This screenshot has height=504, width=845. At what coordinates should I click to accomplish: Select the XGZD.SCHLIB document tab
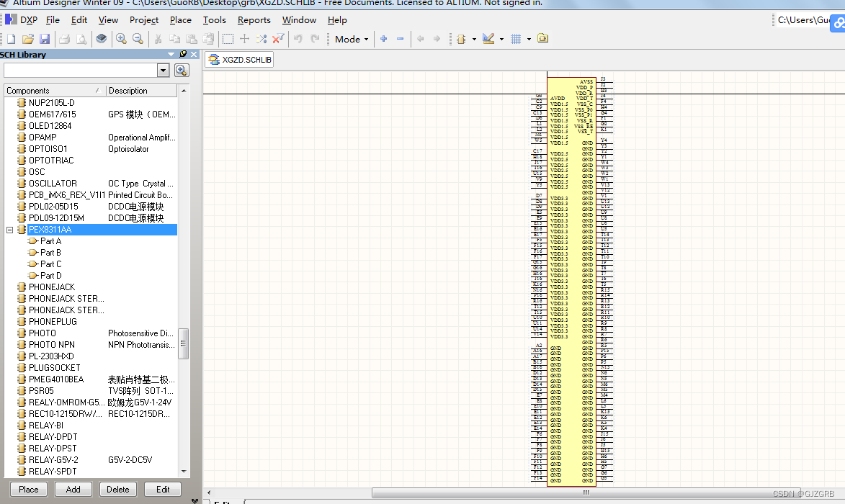tap(238, 60)
